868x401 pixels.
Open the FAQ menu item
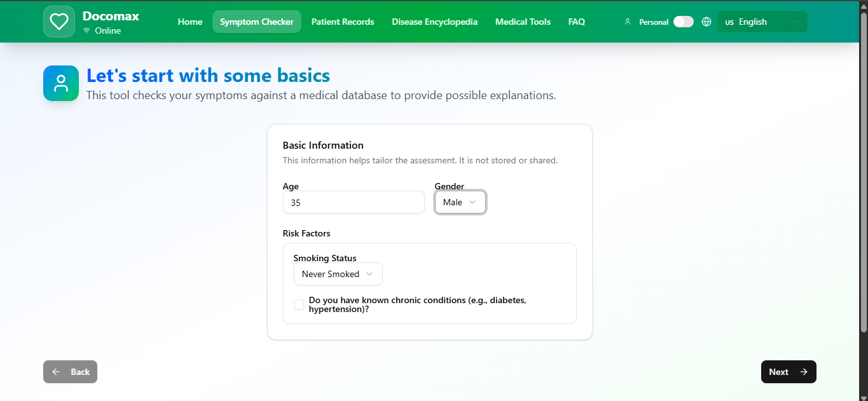(x=577, y=22)
